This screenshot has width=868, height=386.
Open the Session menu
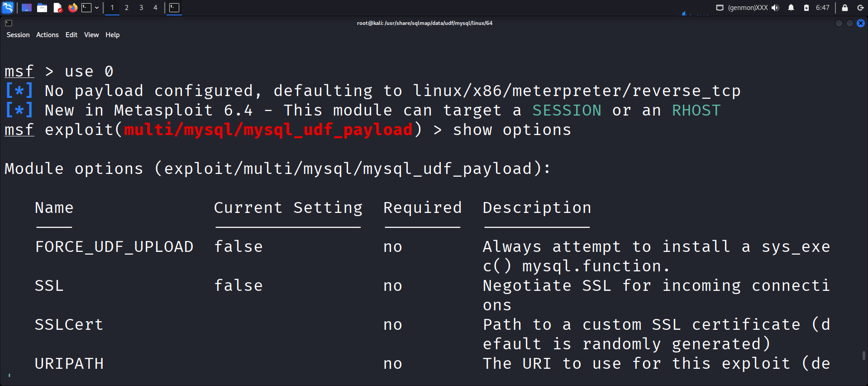click(18, 35)
